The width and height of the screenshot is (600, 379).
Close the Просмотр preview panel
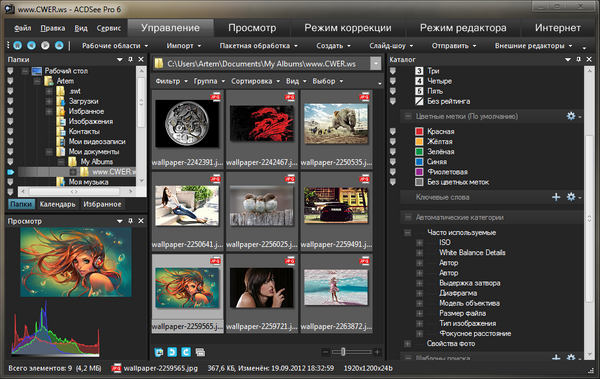point(141,221)
